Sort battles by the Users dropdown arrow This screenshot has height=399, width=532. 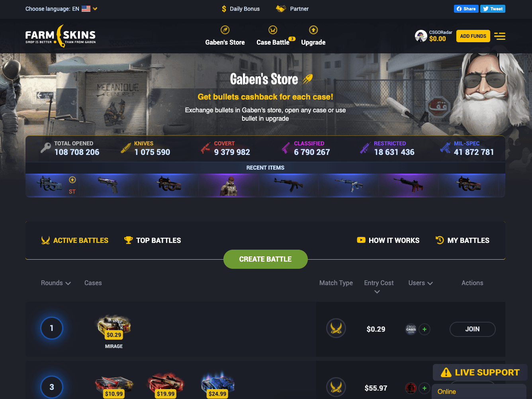pos(430,283)
